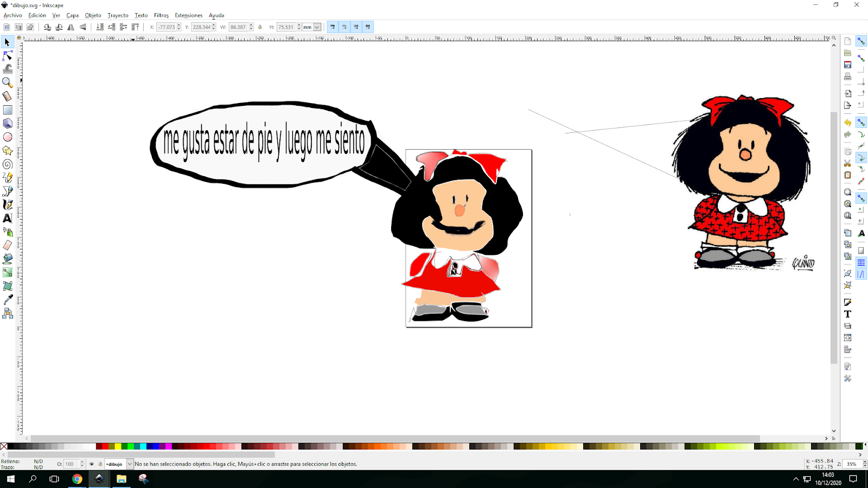Select the Text tool in the left toolbox
Image resolution: width=868 pixels, height=488 pixels.
(8, 219)
